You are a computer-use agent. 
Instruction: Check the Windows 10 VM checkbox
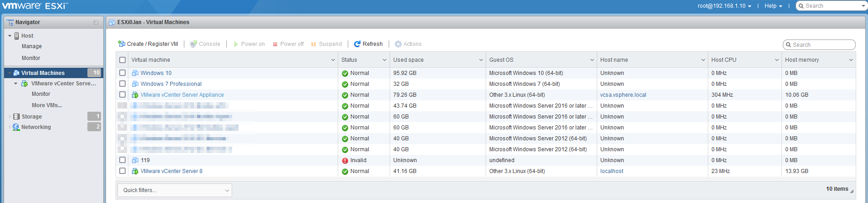(x=122, y=73)
